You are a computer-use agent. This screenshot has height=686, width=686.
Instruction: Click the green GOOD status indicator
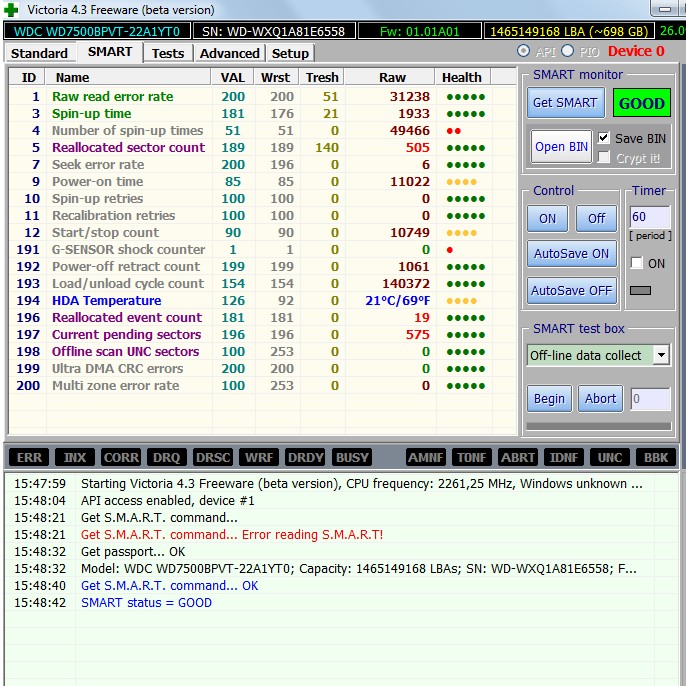[x=642, y=103]
